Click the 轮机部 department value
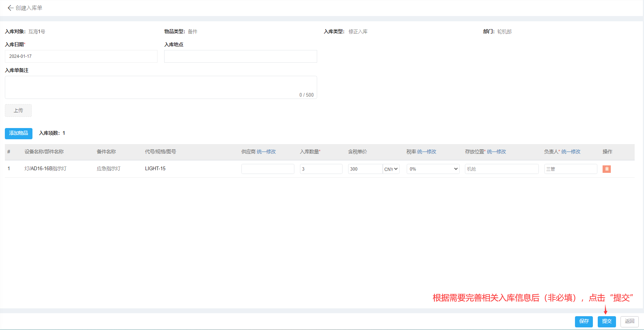Image resolution: width=644 pixels, height=330 pixels. pyautogui.click(x=504, y=32)
